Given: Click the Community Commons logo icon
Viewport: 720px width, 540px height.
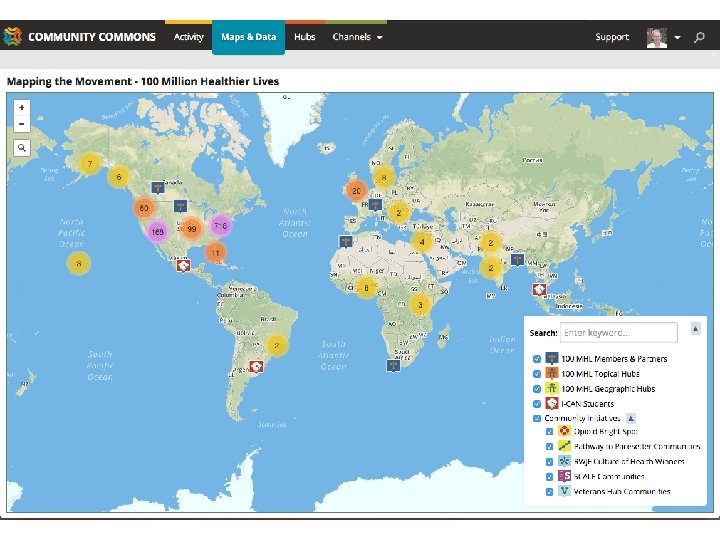Looking at the screenshot, I should (12, 36).
